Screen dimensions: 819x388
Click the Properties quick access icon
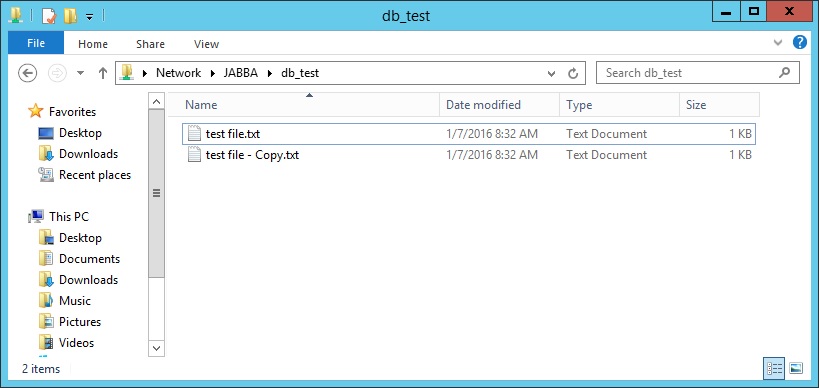49,15
